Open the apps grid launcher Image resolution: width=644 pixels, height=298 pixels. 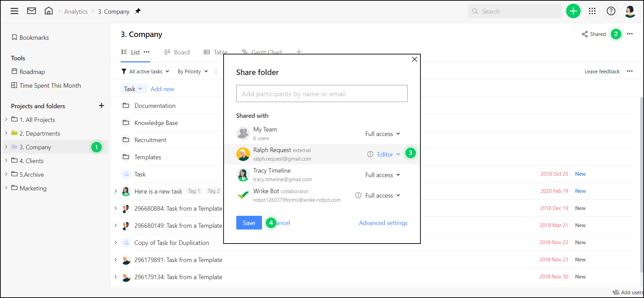592,11
